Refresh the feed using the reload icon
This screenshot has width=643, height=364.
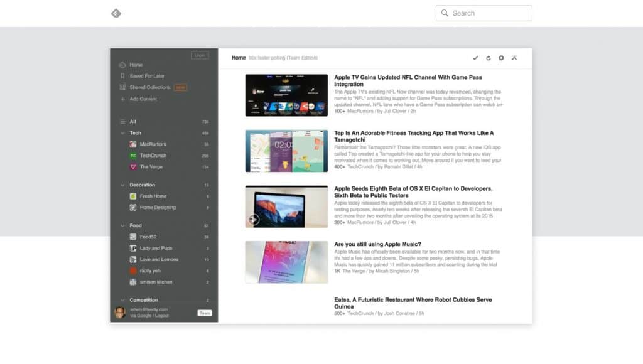[x=488, y=58]
